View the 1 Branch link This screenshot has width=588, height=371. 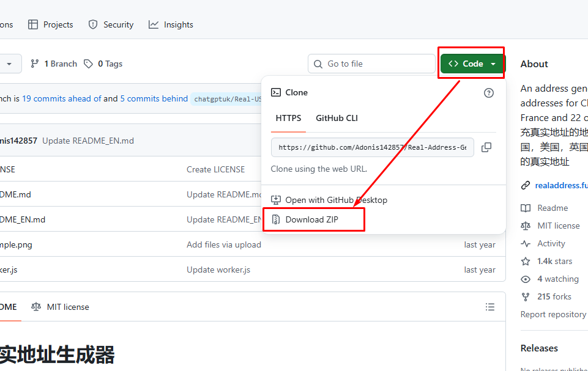pyautogui.click(x=54, y=64)
